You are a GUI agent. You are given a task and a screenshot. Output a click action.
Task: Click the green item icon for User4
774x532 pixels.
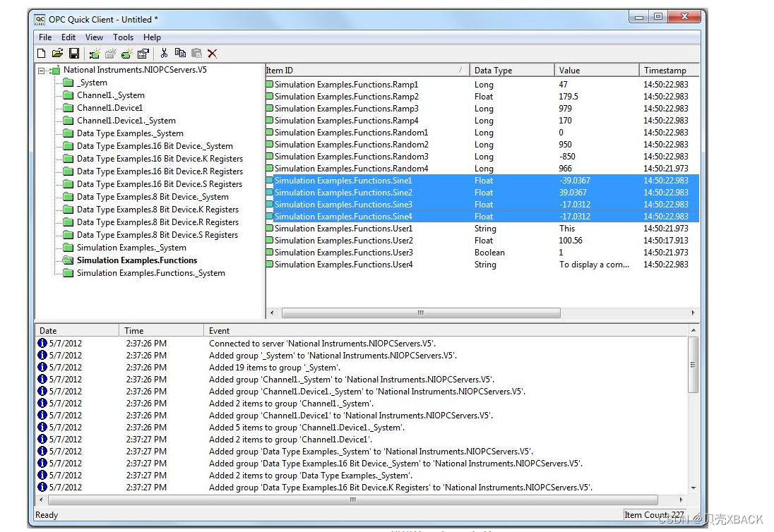pyautogui.click(x=270, y=265)
